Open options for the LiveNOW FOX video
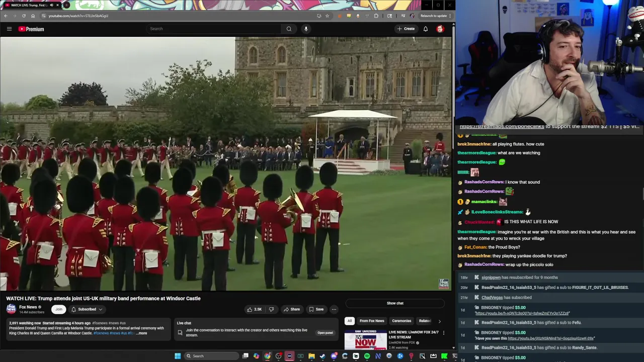This screenshot has width=644, height=362. click(x=443, y=333)
